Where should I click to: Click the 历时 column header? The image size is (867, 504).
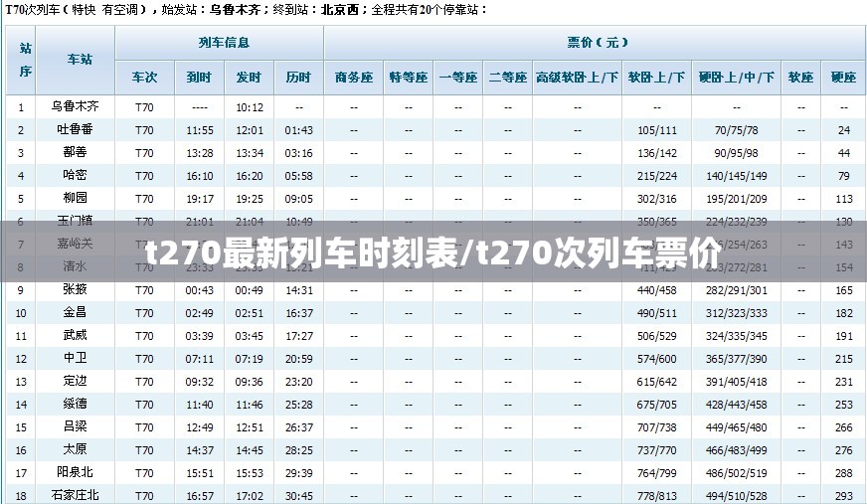tap(298, 78)
